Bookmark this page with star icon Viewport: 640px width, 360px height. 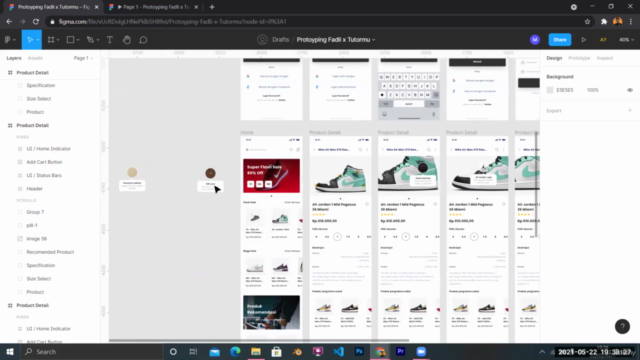pyautogui.click(x=587, y=22)
